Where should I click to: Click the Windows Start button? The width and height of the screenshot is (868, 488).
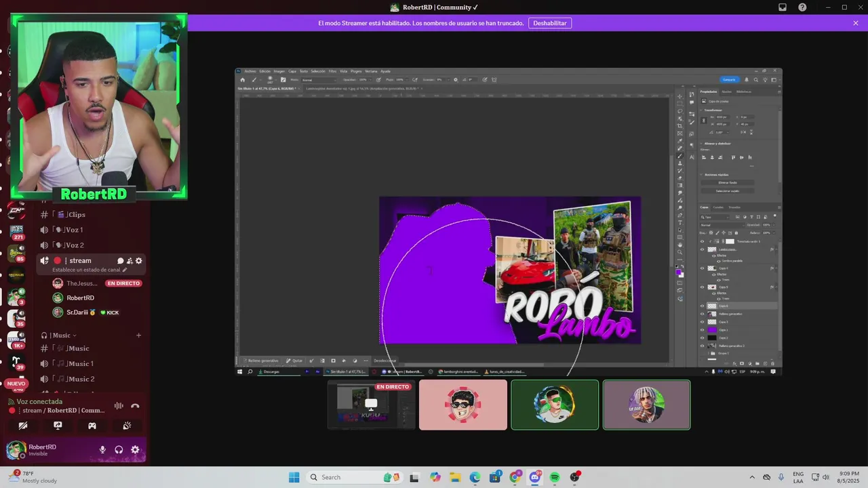[294, 477]
